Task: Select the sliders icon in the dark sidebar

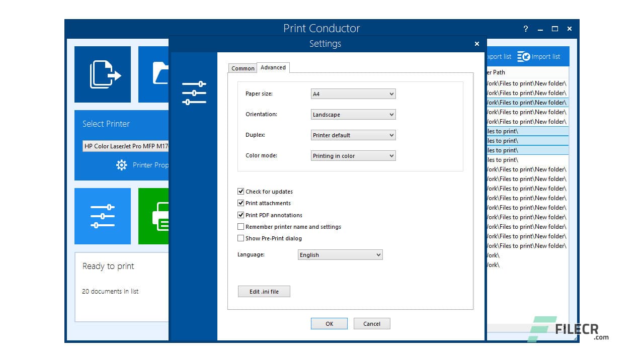Action: pyautogui.click(x=194, y=92)
